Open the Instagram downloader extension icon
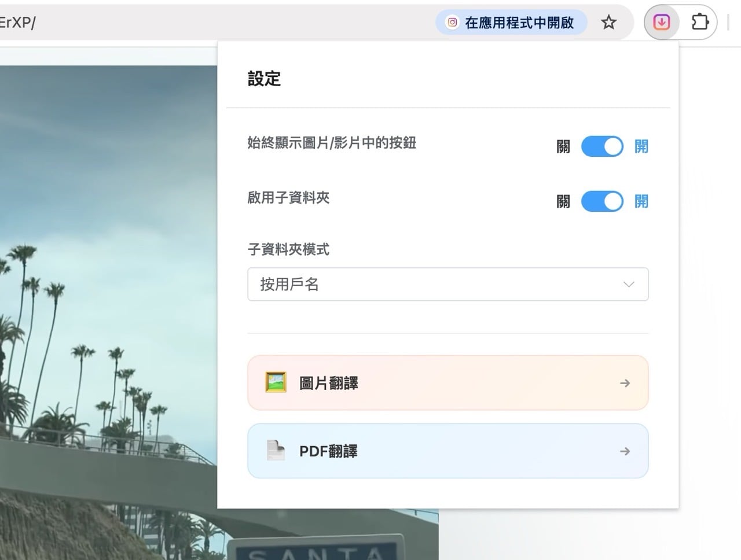Screen dimensions: 741x560 click(x=661, y=22)
